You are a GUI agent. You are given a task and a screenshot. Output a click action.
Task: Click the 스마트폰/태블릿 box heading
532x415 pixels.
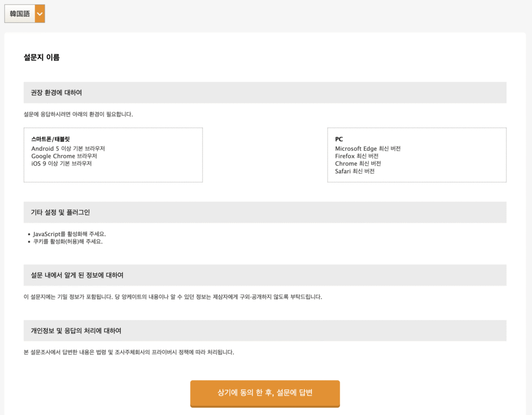[x=50, y=139]
